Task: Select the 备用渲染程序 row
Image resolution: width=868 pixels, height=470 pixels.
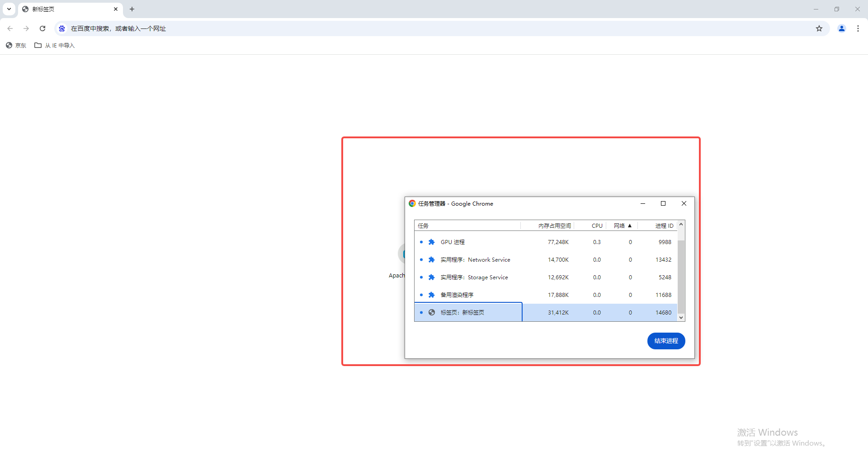Action: [546, 295]
